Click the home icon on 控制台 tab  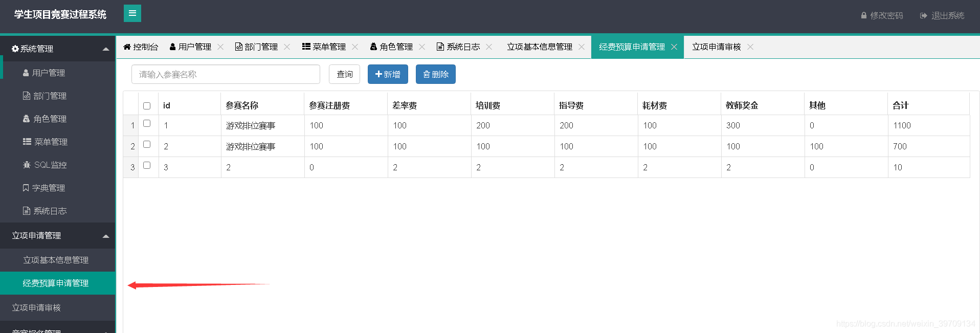coord(127,47)
